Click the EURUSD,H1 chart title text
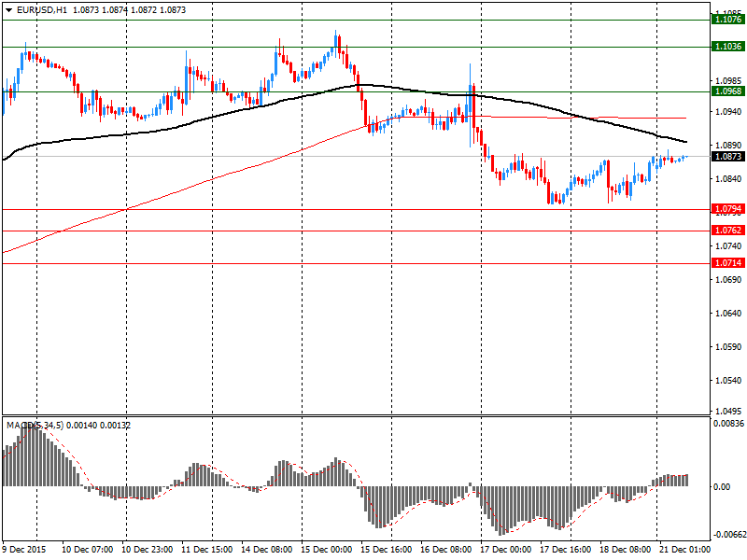 coord(41,9)
